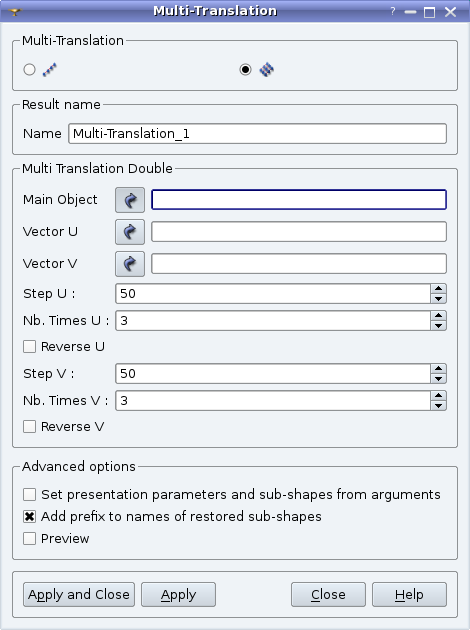
Task: Decrease Nb. Times U with the down arrow
Action: pyautogui.click(x=438, y=326)
